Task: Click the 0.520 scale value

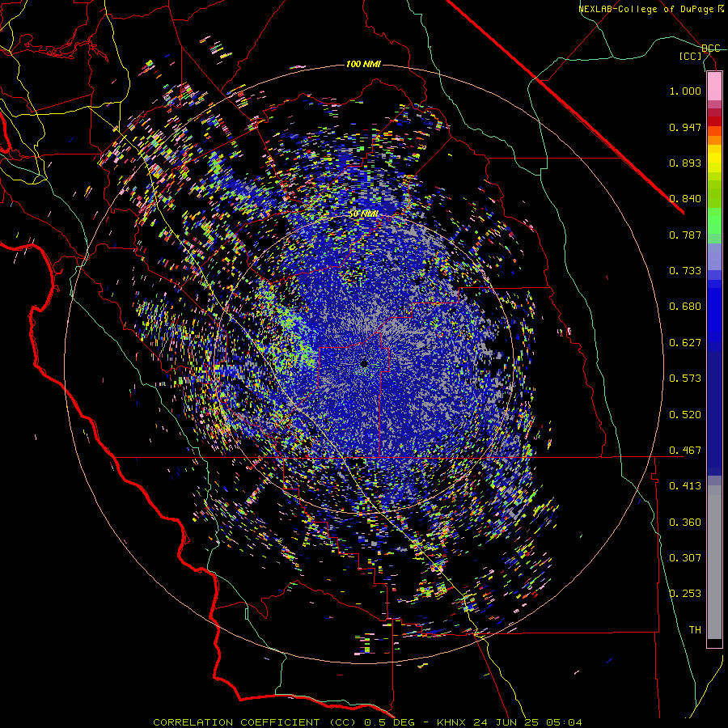Action: (685, 415)
